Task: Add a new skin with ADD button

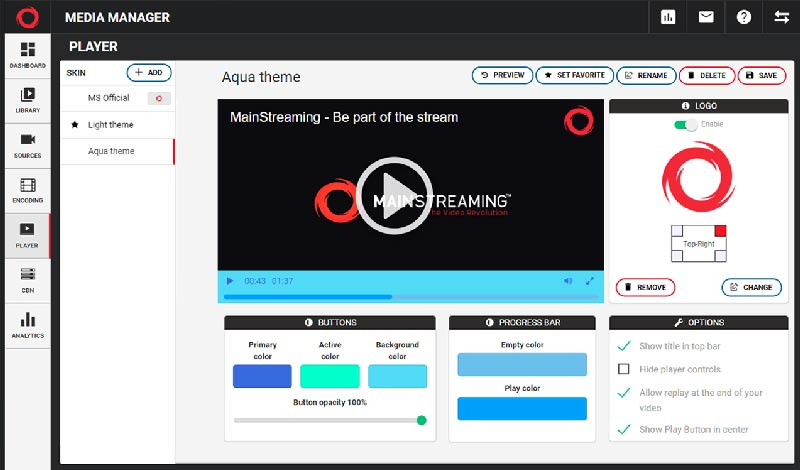Action: tap(149, 72)
